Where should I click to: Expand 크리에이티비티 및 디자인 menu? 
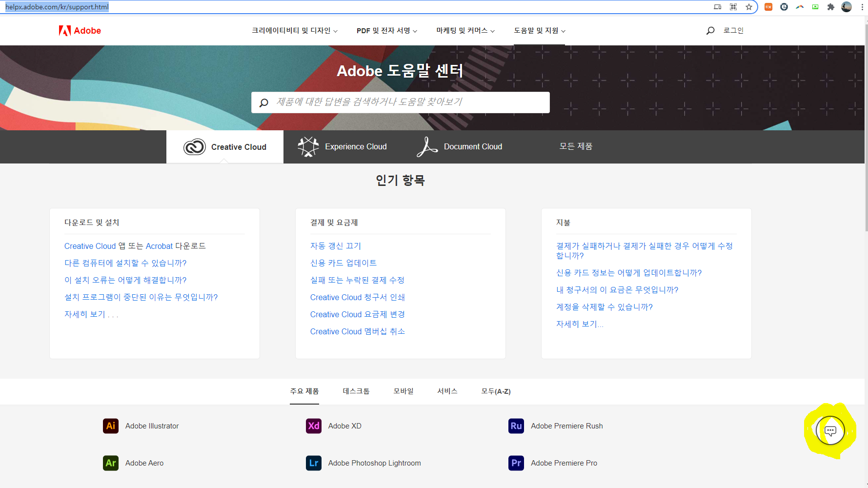click(x=294, y=31)
